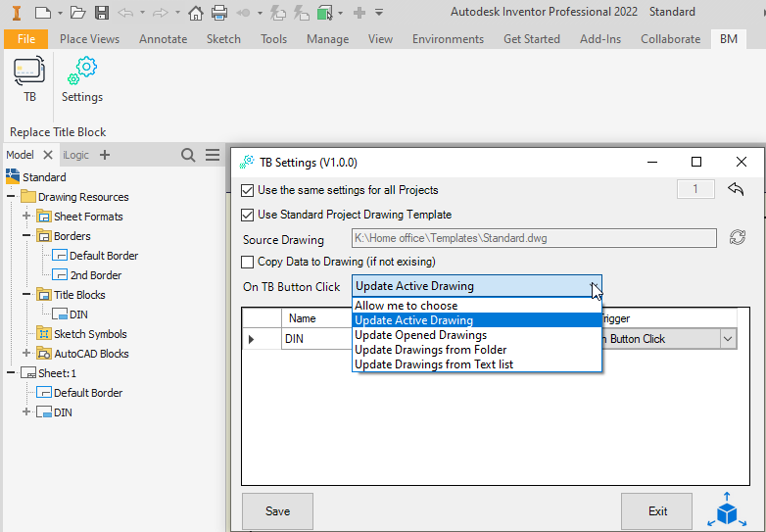Screen dimensions: 766x532
Task: Switch to Place Views ribbon tab
Action: [89, 39]
